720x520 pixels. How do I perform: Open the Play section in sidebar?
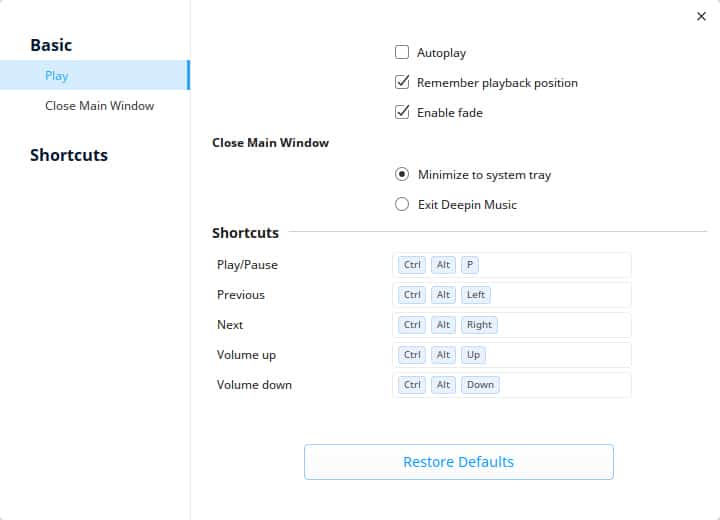pyautogui.click(x=95, y=75)
